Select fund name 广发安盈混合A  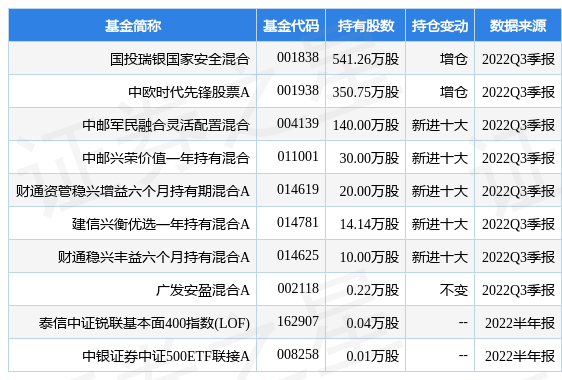[x=203, y=290]
